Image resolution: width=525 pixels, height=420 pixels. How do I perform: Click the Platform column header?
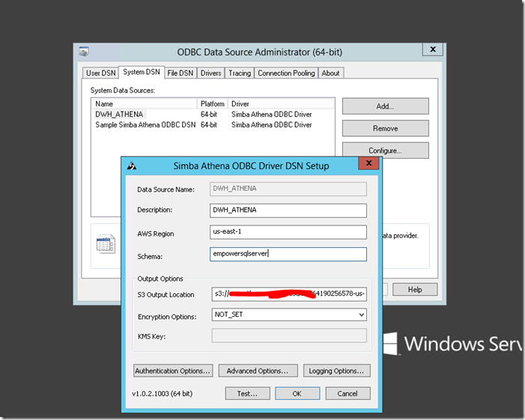(213, 104)
